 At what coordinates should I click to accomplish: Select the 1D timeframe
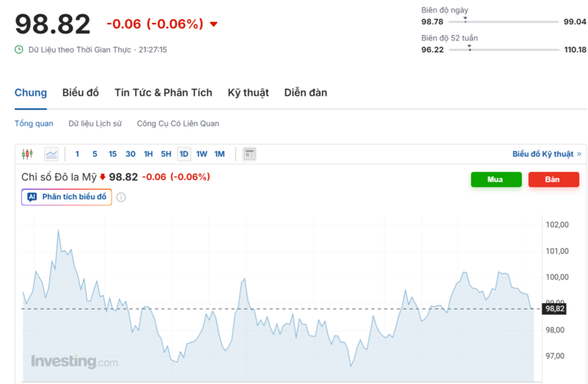click(184, 154)
